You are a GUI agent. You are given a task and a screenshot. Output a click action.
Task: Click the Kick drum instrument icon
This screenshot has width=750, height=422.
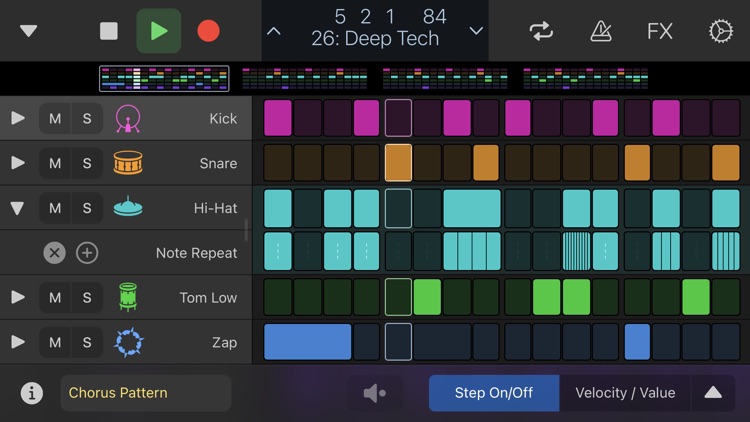point(128,118)
